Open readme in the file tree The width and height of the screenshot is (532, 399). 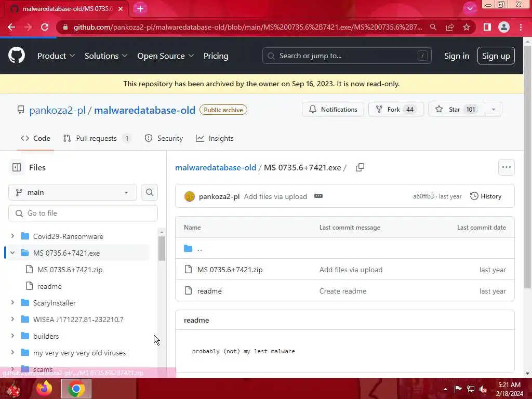click(49, 286)
